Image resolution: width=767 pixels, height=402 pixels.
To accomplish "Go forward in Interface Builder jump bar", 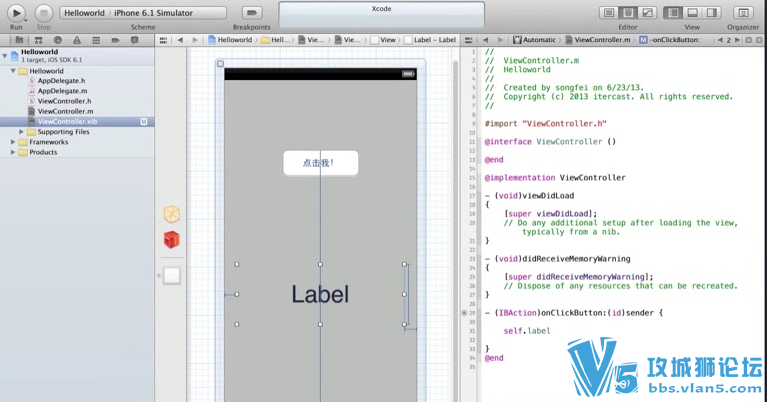I will (x=195, y=40).
